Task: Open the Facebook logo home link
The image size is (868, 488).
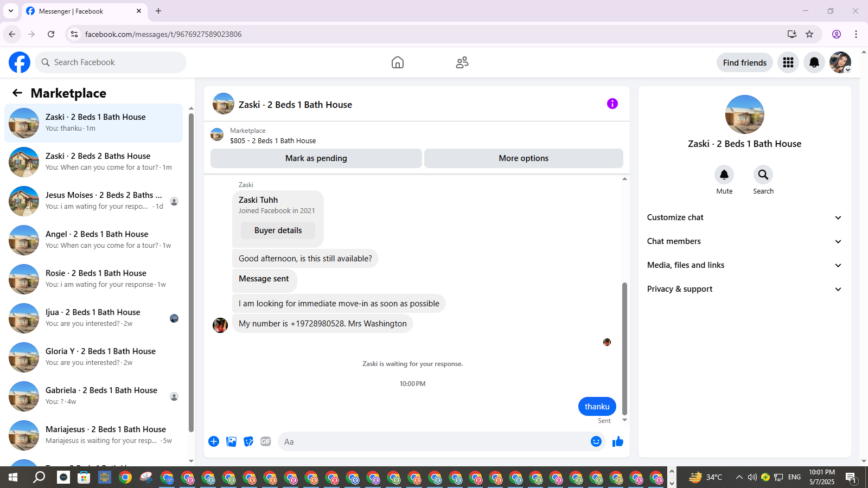Action: coord(20,62)
